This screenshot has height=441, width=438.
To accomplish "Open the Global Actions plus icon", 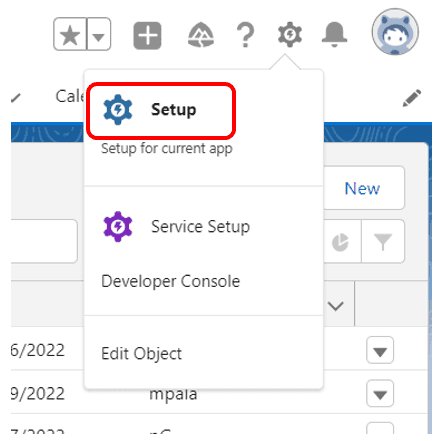I will tap(147, 35).
